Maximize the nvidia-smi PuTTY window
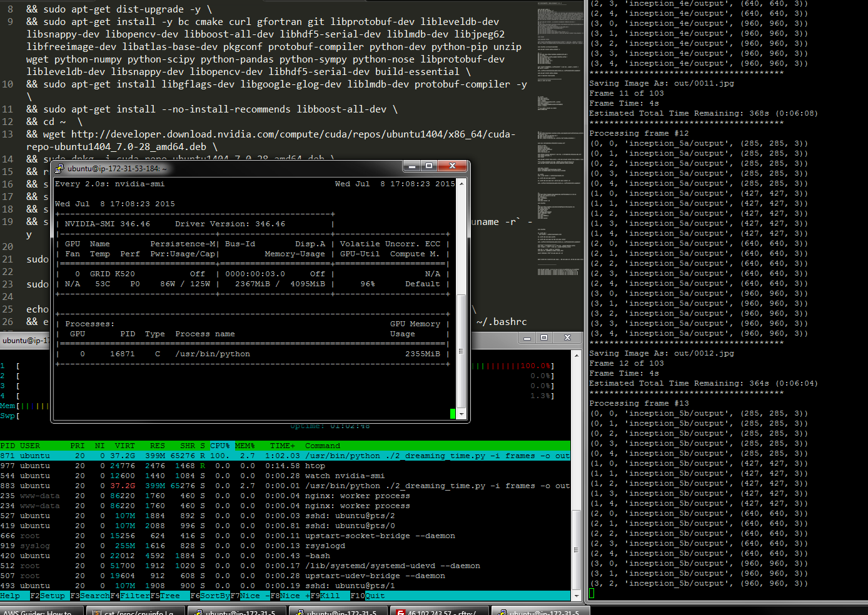This screenshot has width=868, height=615. [429, 166]
